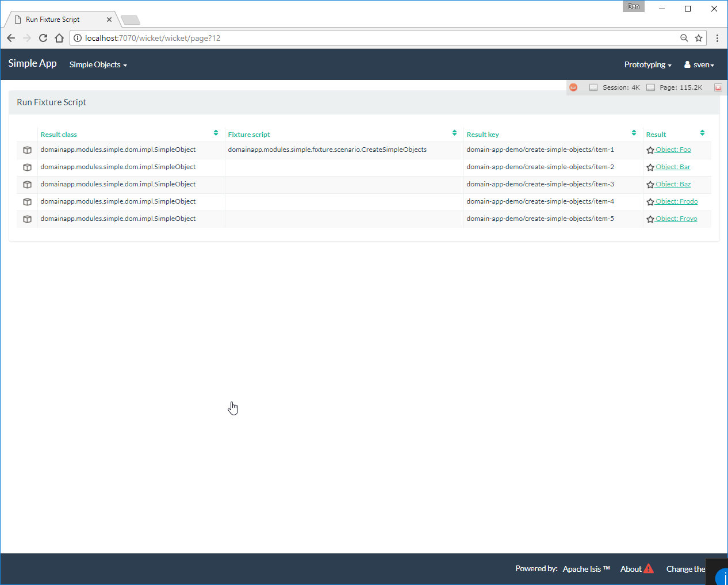Reload the page in the browser
Image resolution: width=728 pixels, height=585 pixels.
tap(43, 38)
